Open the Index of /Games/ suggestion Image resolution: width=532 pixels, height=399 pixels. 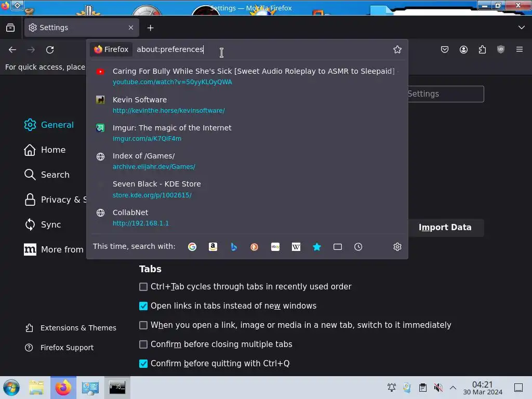[x=247, y=161]
